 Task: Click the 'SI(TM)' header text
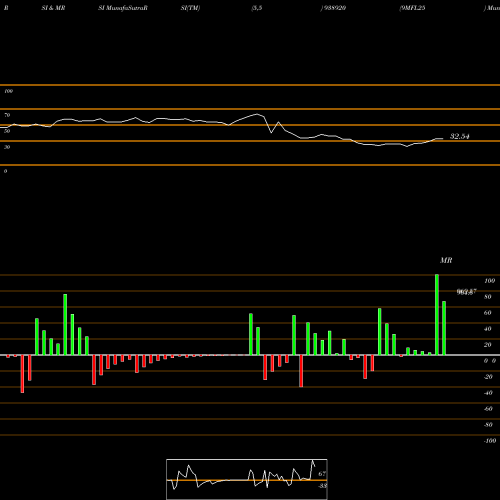(x=190, y=8)
